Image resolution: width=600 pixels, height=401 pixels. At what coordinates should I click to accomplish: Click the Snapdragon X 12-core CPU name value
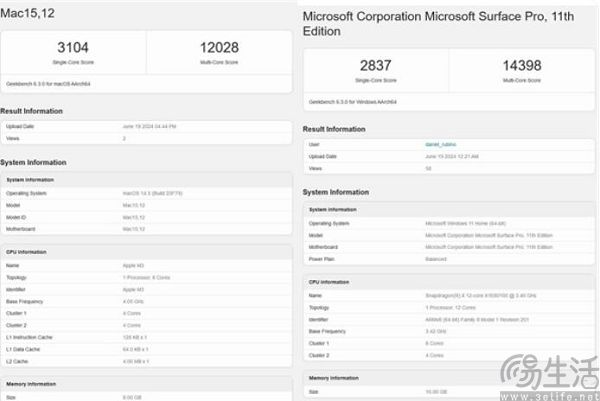point(481,295)
